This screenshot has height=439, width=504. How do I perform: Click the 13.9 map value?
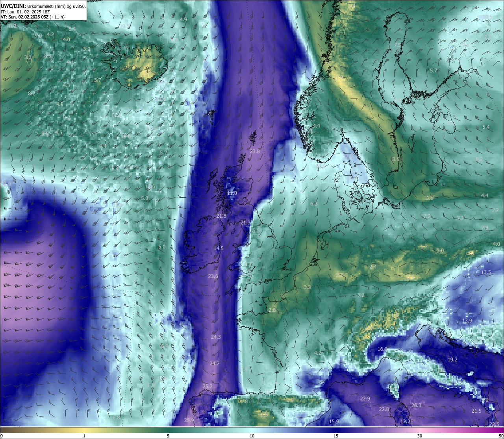click(x=467, y=321)
